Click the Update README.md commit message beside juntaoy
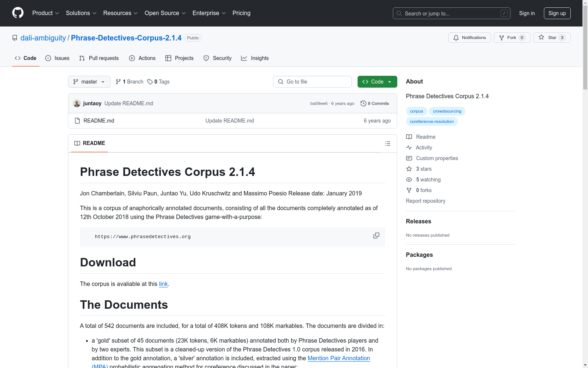588x368 pixels. pos(129,103)
